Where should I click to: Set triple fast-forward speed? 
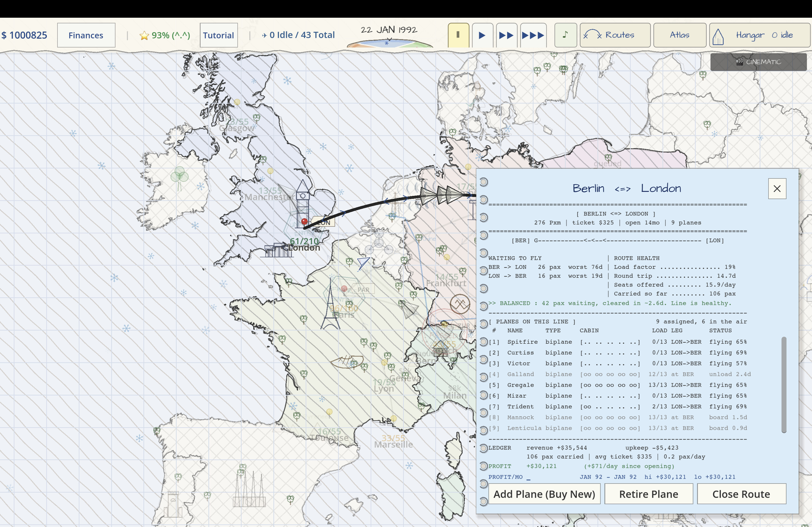[533, 35]
